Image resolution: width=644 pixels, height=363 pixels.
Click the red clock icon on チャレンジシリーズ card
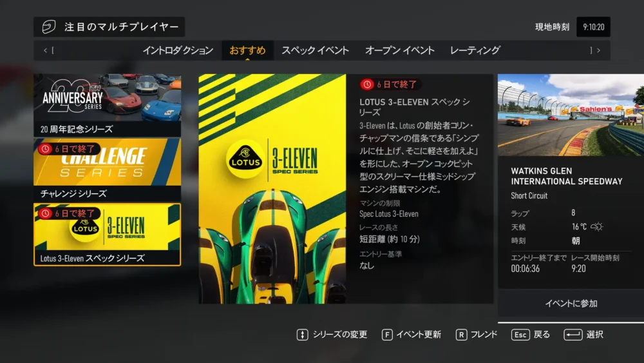click(45, 149)
